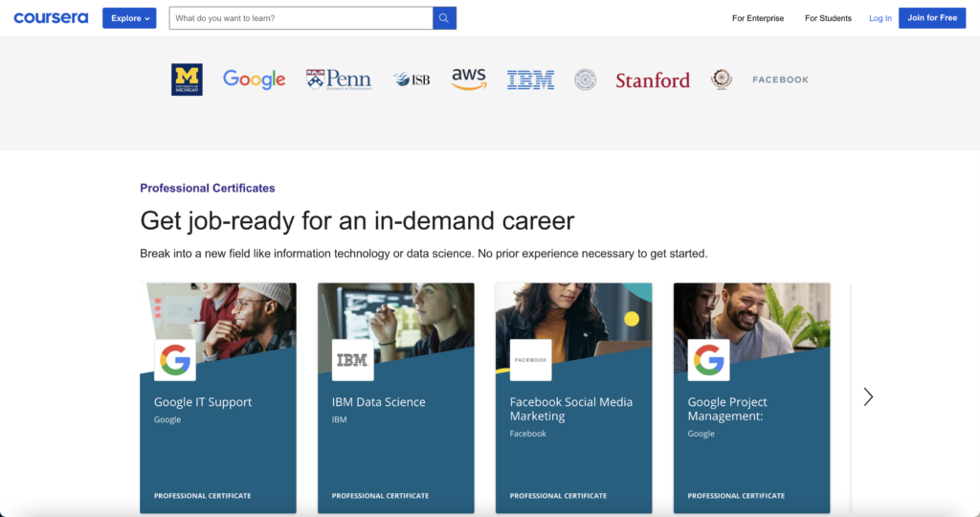Click the 'Break into a new field' description text
The image size is (980, 517).
coord(424,254)
